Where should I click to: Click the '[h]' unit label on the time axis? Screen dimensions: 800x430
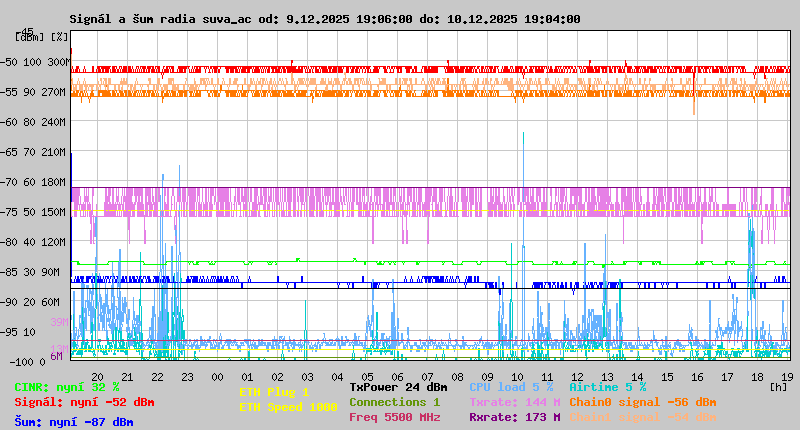(778, 387)
